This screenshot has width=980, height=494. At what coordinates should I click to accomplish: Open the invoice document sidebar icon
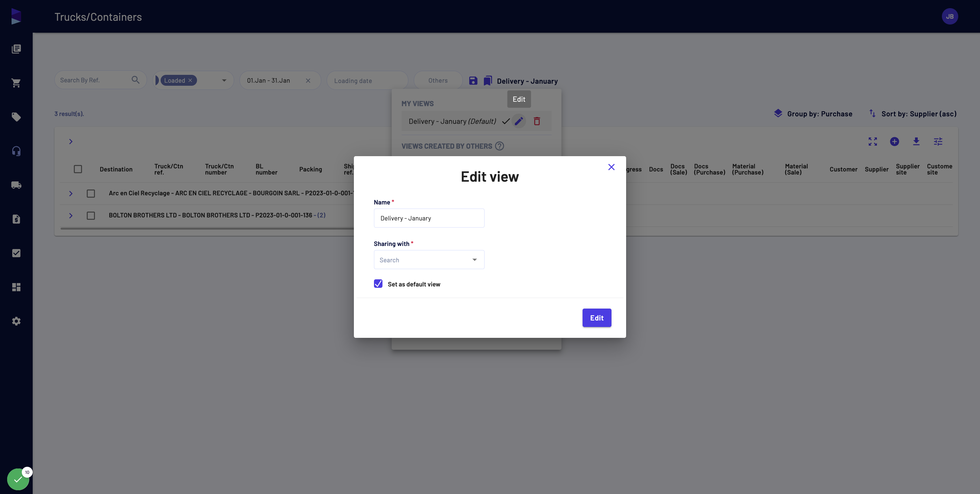[16, 219]
